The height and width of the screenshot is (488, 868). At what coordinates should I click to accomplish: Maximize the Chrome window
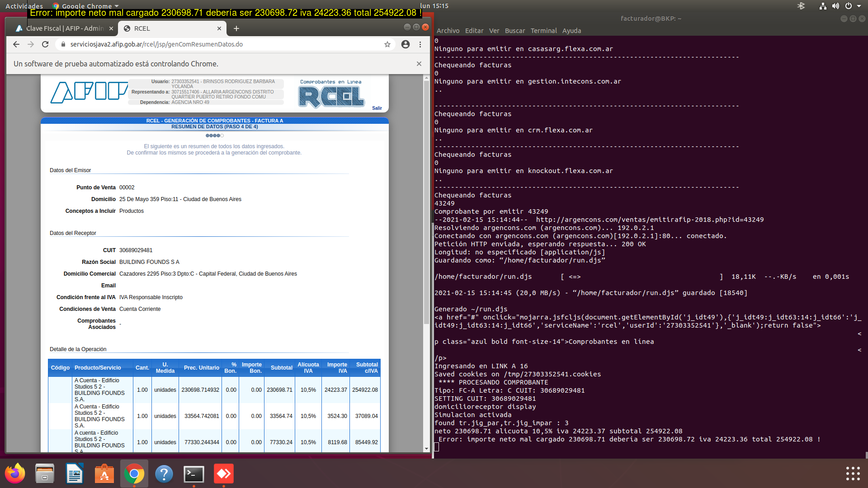click(416, 27)
